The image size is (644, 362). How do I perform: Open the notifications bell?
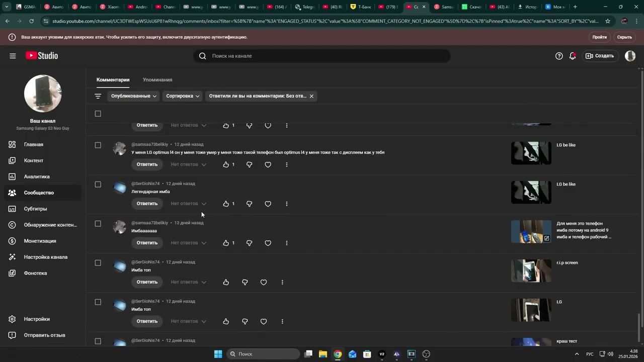point(573,56)
